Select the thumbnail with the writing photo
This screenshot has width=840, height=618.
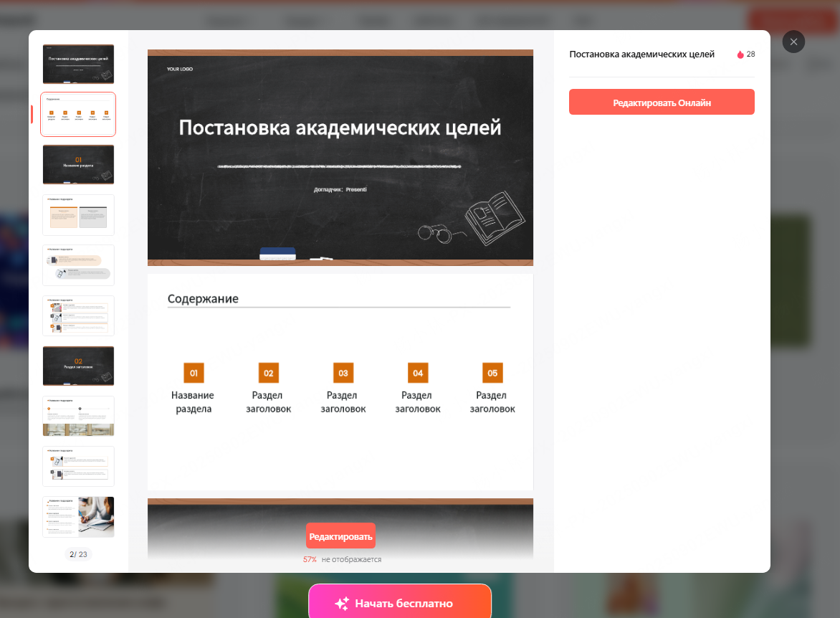click(x=78, y=516)
